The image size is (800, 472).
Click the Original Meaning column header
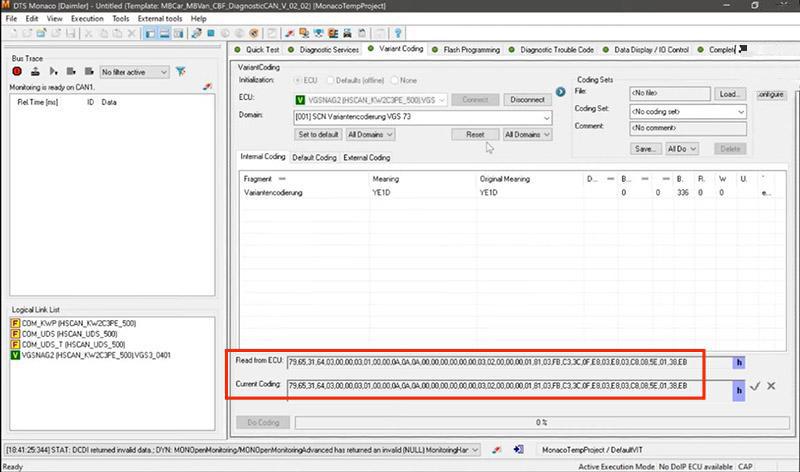(x=505, y=179)
